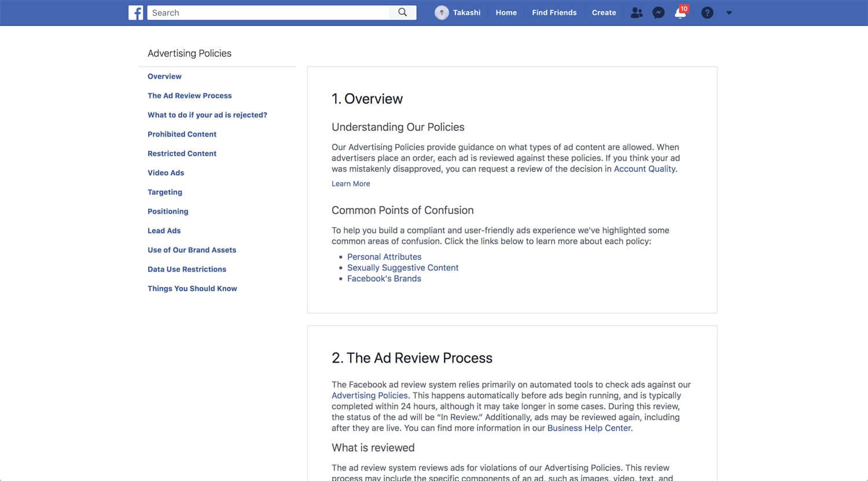The height and width of the screenshot is (481, 868).
Task: Open What to do if your ad is rejected?
Action: coord(207,115)
